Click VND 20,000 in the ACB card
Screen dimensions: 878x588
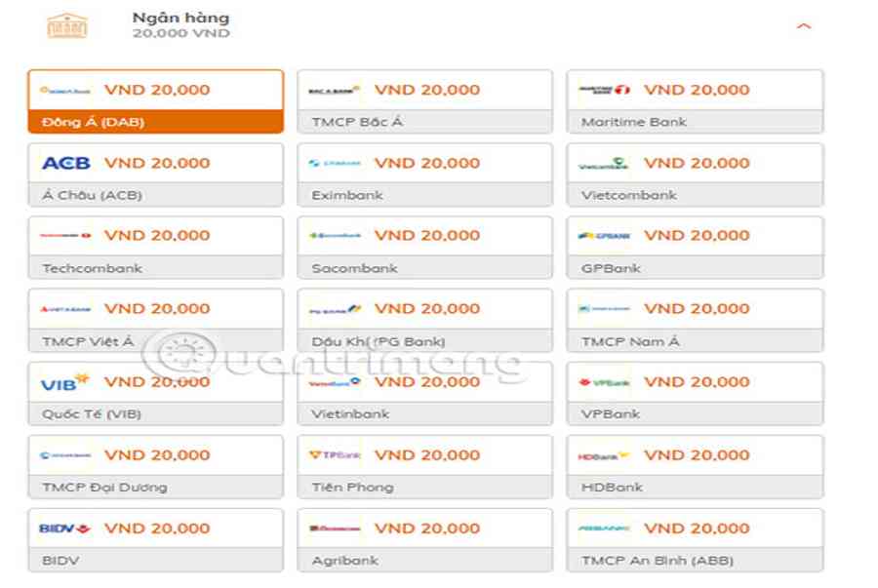point(157,164)
